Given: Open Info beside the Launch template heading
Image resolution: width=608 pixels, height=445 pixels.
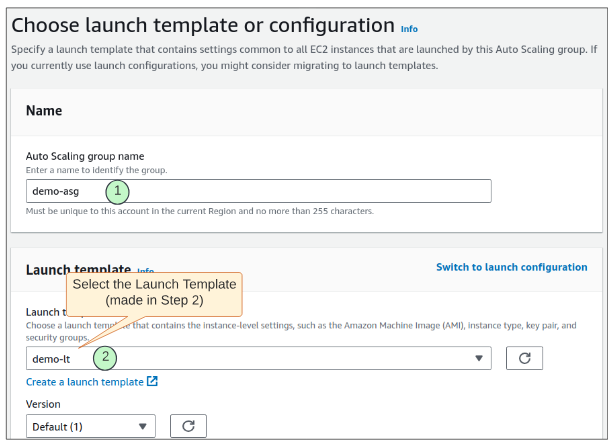Looking at the screenshot, I should (x=145, y=270).
